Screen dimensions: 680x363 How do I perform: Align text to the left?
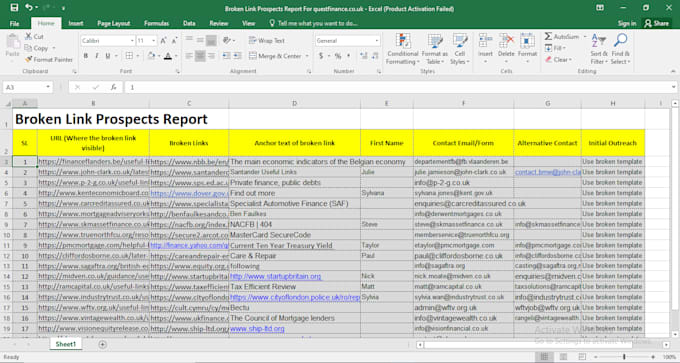pos(189,56)
